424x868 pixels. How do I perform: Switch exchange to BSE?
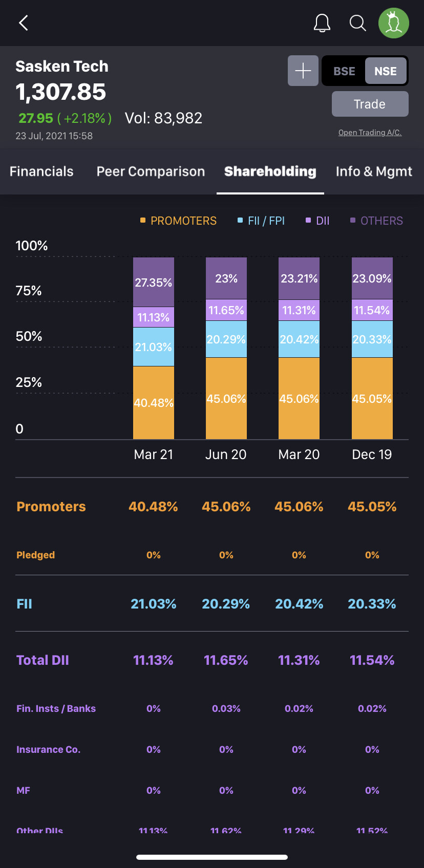pos(344,71)
